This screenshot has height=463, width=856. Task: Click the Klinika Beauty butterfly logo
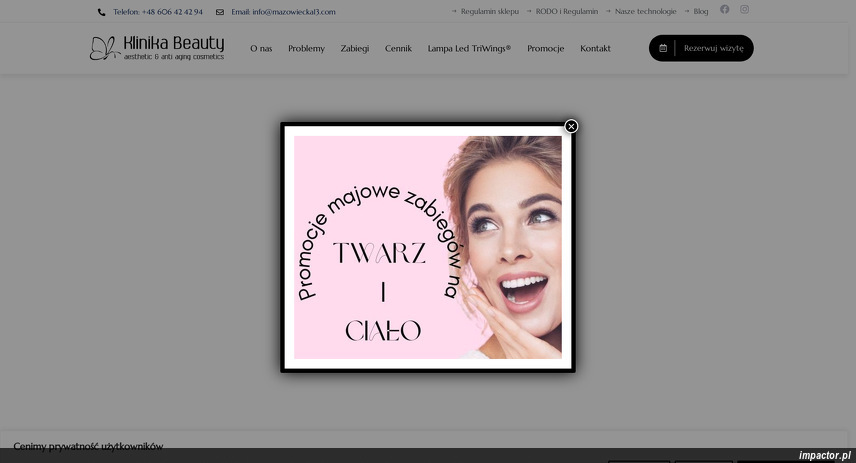point(157,48)
